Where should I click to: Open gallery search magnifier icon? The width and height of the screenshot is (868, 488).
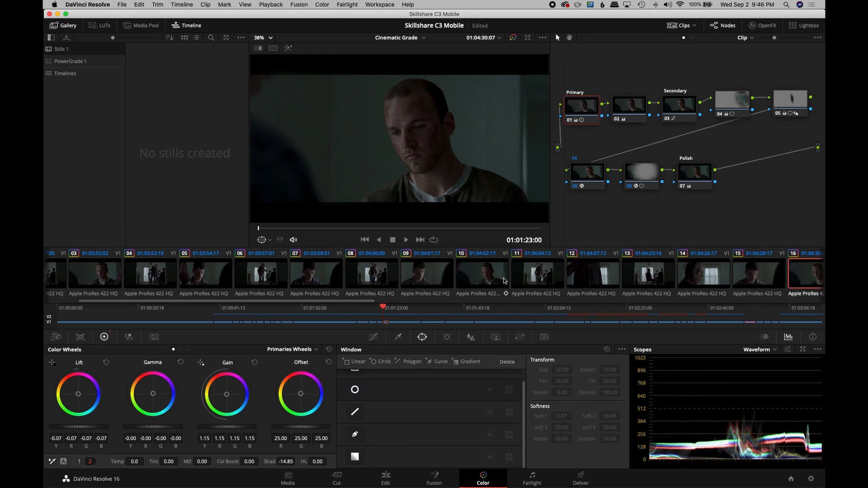(x=211, y=38)
